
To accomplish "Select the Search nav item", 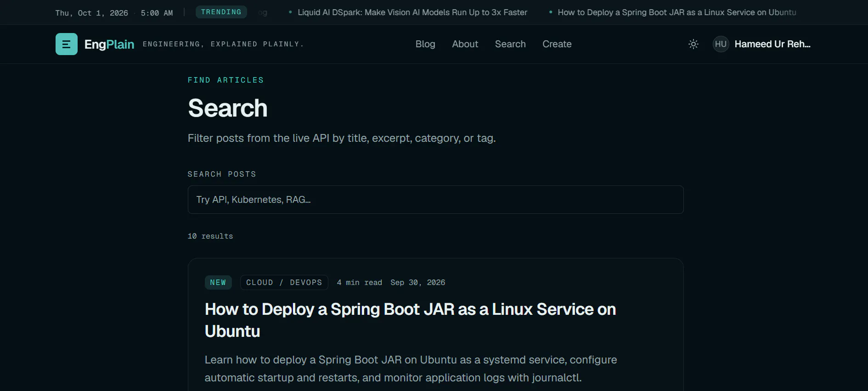I will [x=510, y=44].
